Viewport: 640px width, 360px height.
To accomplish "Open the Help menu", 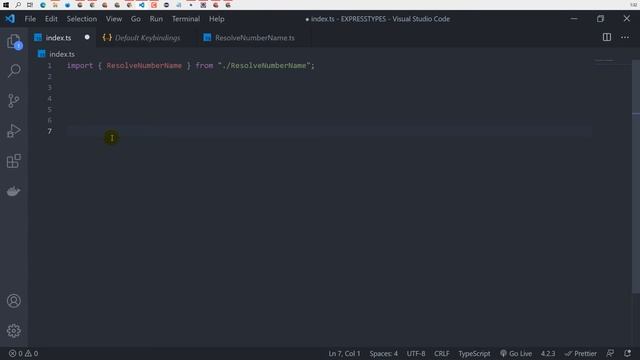I will pyautogui.click(x=217, y=19).
